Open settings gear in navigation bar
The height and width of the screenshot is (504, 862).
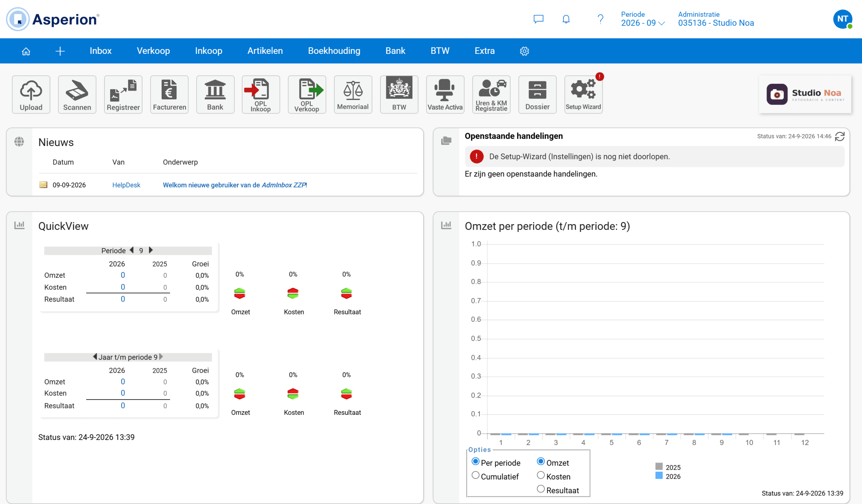pos(524,51)
